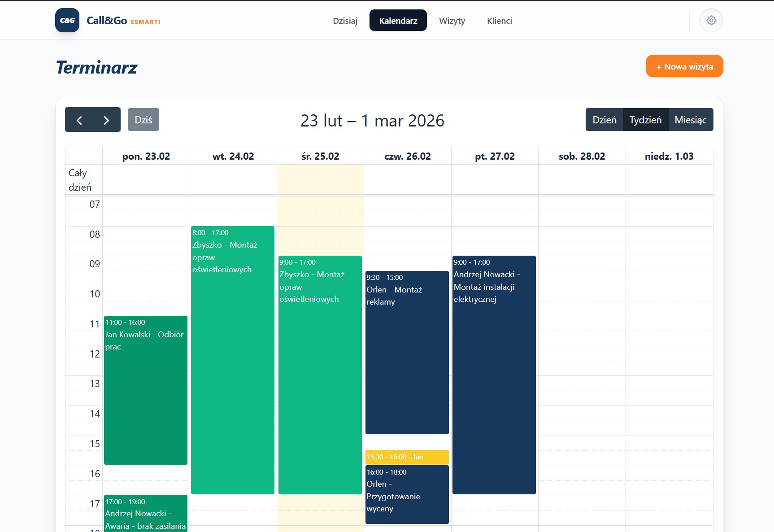Advance to next week with right chevron
The image size is (774, 532).
106,120
